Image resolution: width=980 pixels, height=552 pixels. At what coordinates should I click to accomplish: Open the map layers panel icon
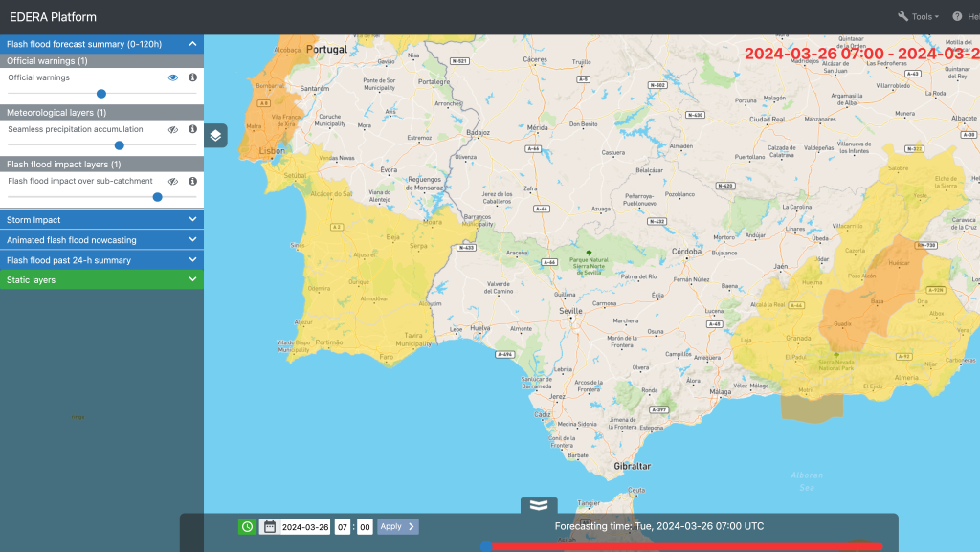click(x=216, y=136)
